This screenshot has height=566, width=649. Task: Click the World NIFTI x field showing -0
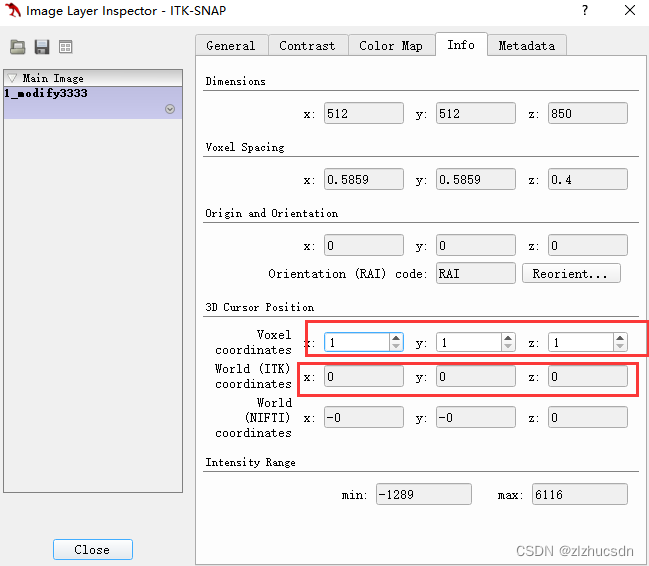[364, 417]
